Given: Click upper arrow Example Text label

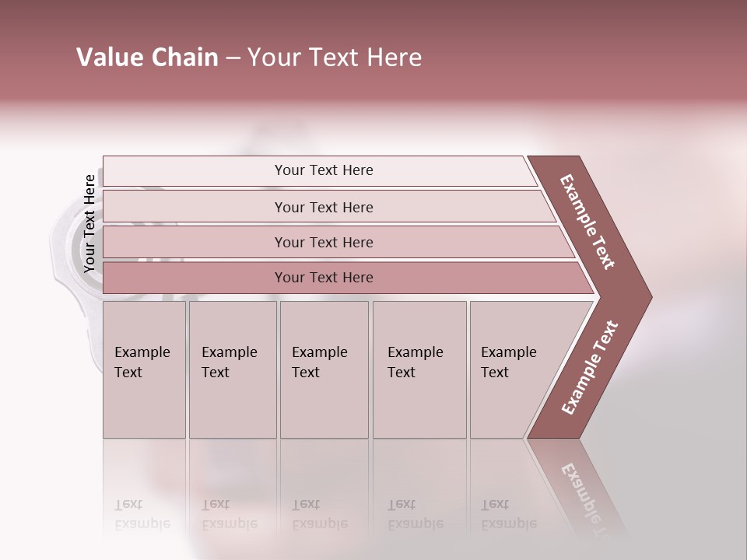Looking at the screenshot, I should 587,222.
